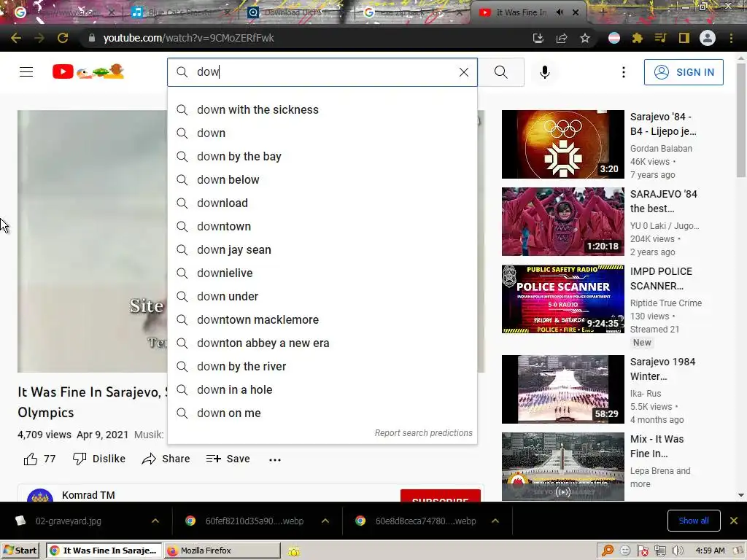Start voice search with microphone
This screenshot has width=747, height=560.
(x=544, y=72)
